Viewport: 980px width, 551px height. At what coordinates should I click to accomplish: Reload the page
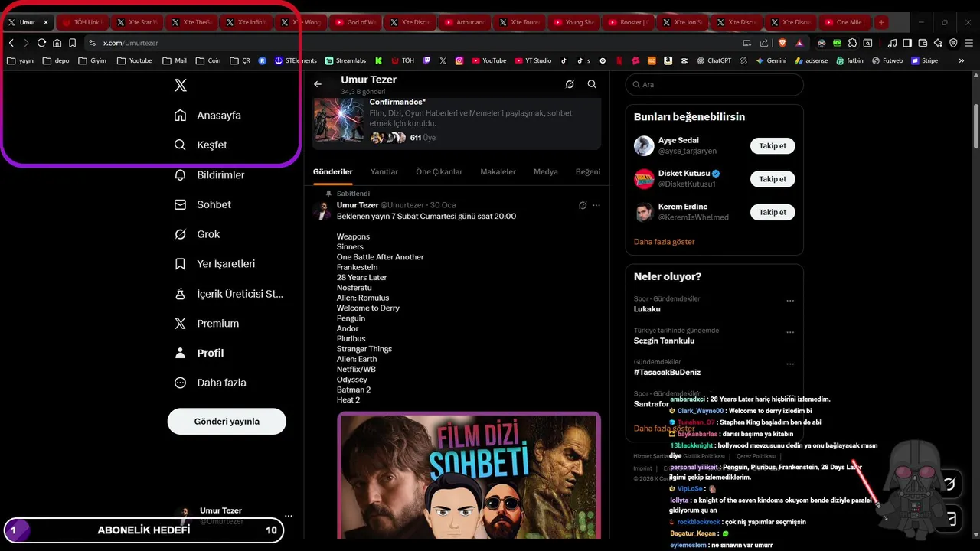coord(41,43)
